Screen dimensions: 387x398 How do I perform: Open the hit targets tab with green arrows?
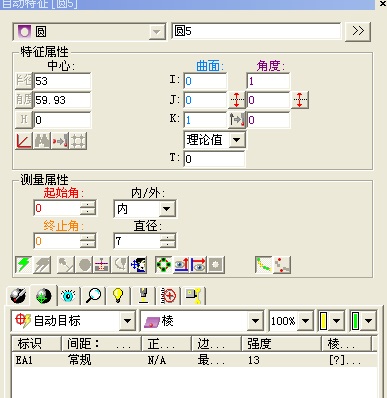pos(43,296)
